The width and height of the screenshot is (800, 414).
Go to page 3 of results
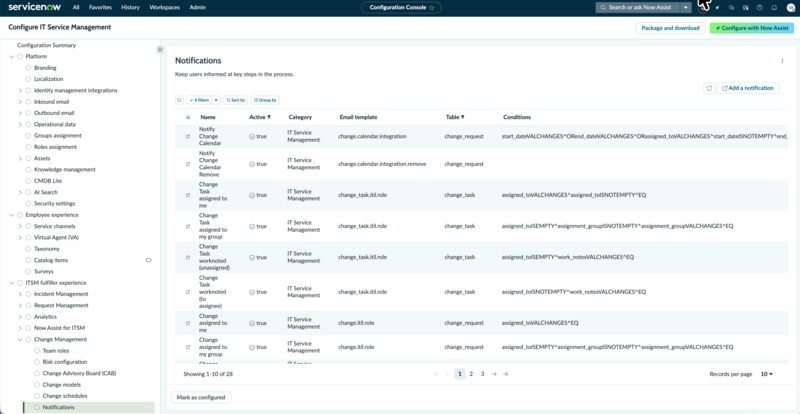coord(482,374)
